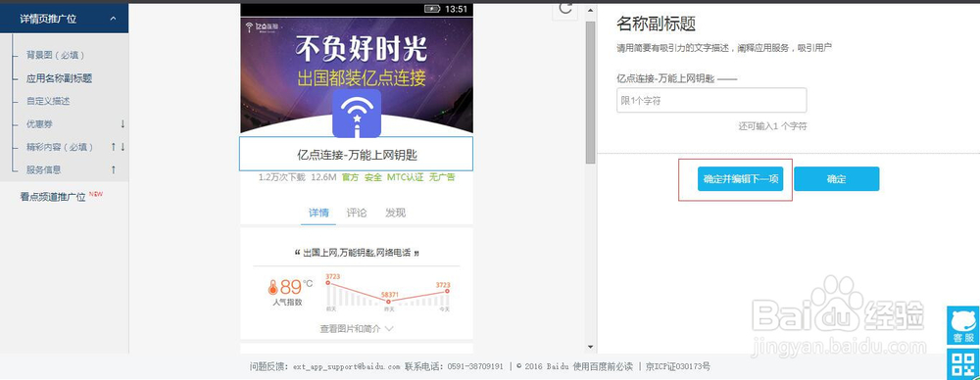Screen dimensions: 980x380
Task: Click the 客服 customer service icon
Action: click(x=963, y=325)
